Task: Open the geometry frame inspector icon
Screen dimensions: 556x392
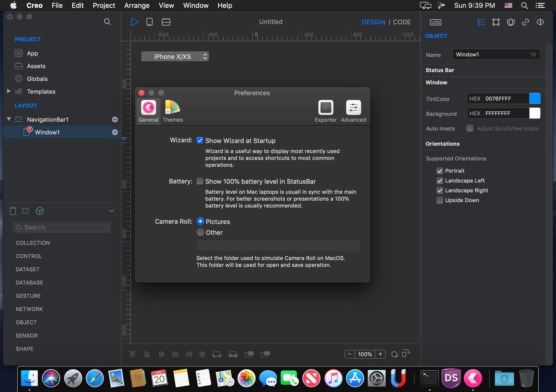Action: (496, 22)
